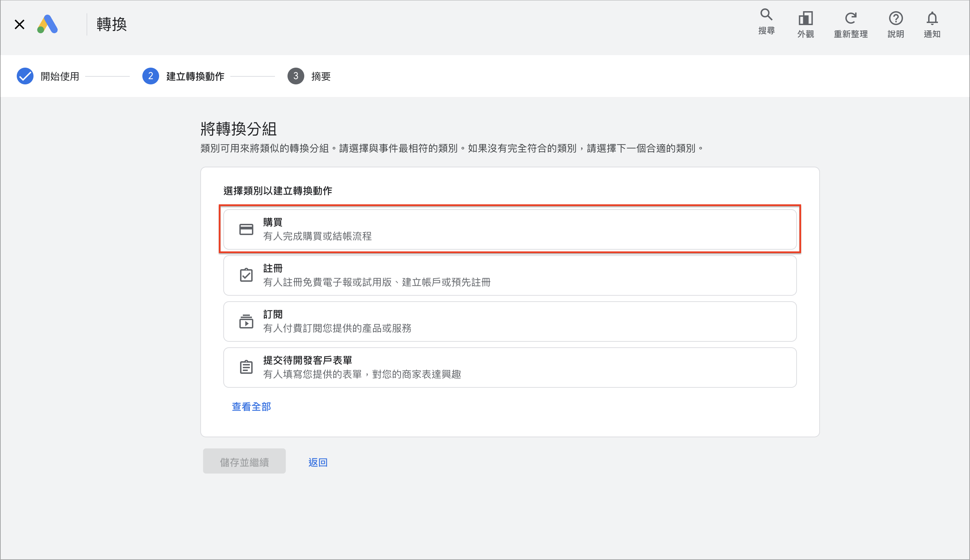
Task: Click the 返回 back link
Action: 318,462
